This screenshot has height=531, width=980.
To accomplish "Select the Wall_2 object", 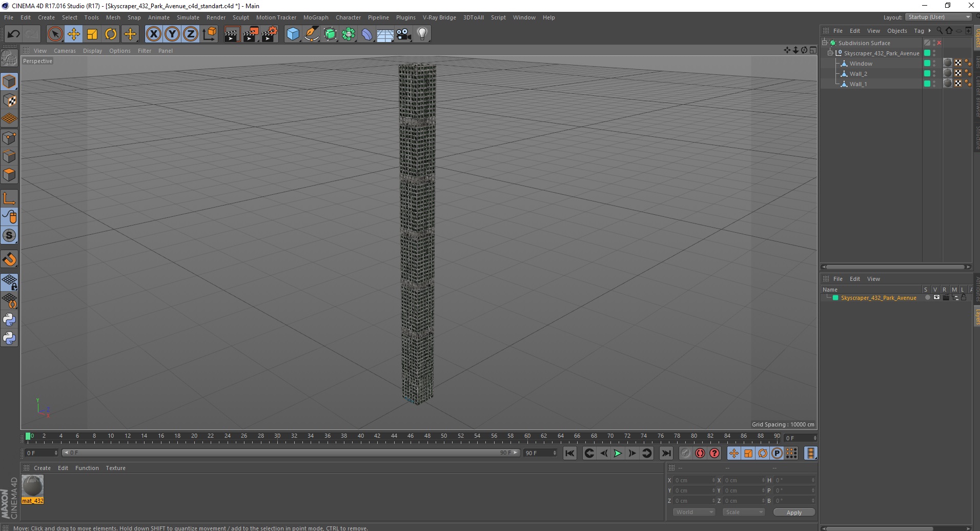I will [x=858, y=74].
